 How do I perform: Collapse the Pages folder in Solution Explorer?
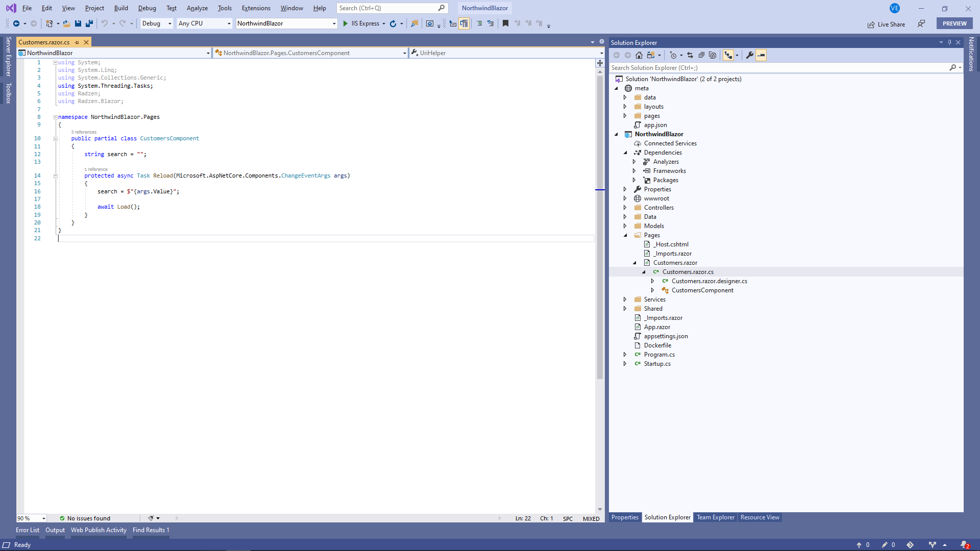625,235
